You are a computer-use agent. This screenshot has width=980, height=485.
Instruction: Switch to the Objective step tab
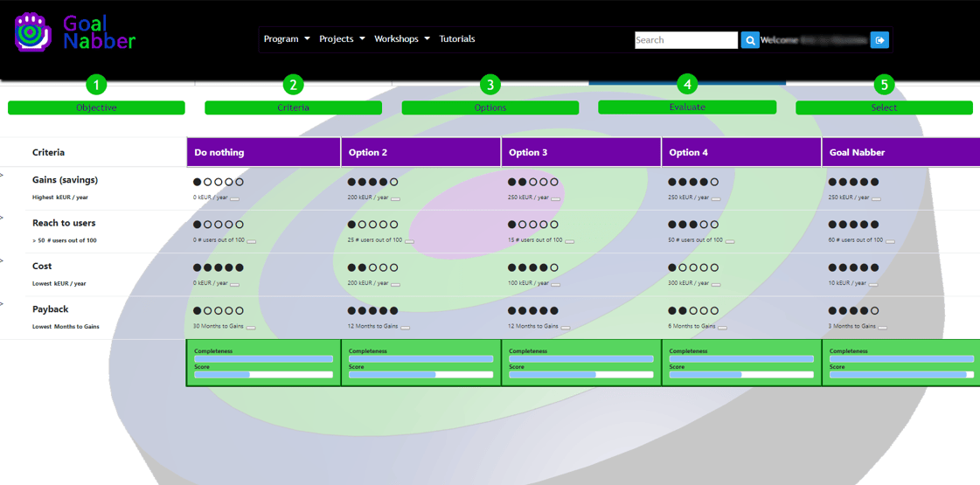coord(96,107)
